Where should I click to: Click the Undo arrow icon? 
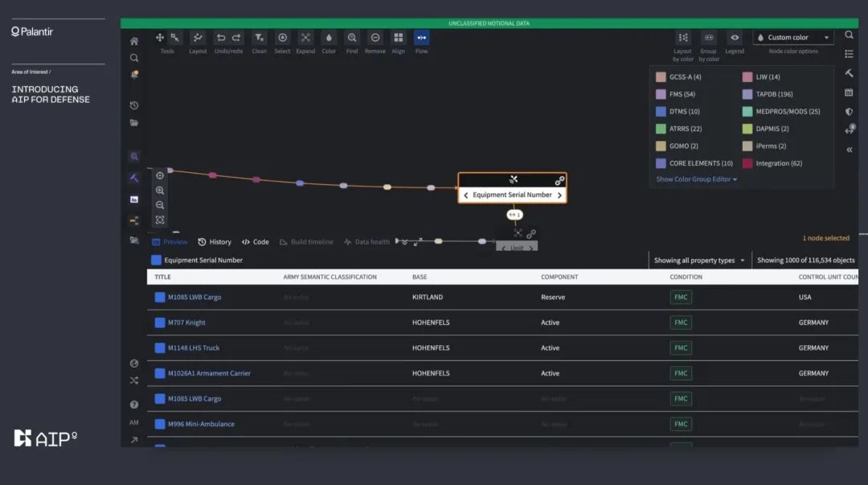(x=221, y=38)
